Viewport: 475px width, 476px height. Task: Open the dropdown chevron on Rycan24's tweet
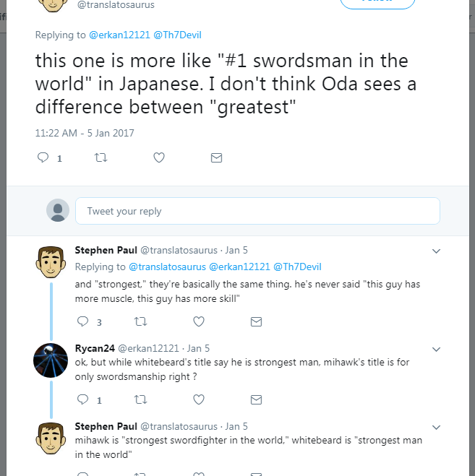436,350
